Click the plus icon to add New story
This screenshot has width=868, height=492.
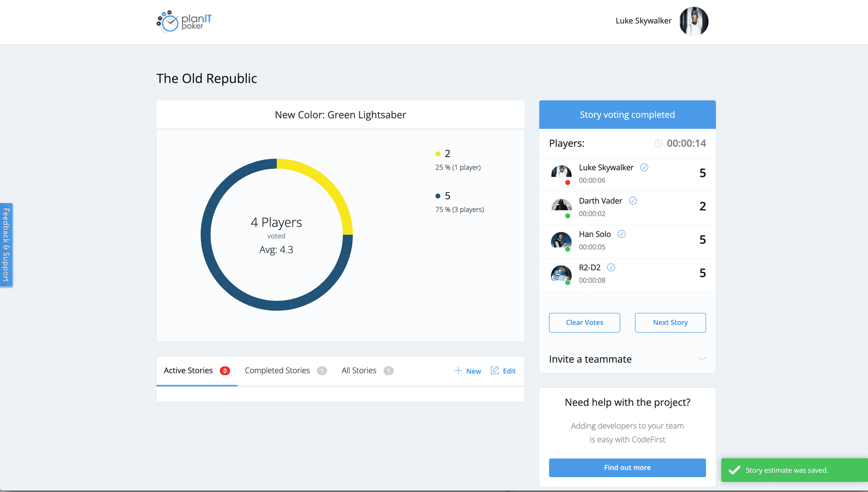(458, 370)
